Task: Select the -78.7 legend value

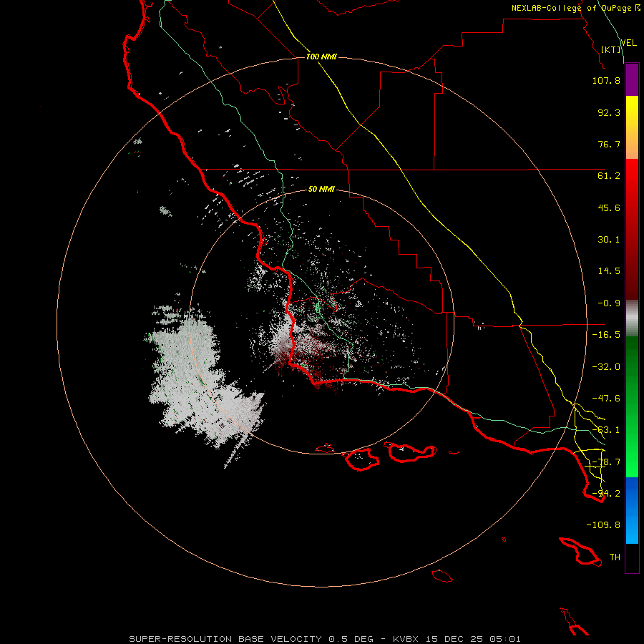Action: [606, 462]
